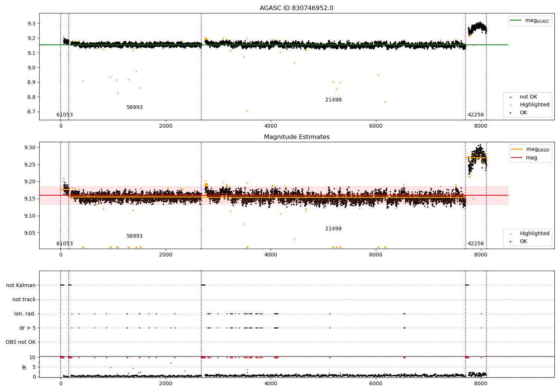Click y-tick "9.05" on Magnitude Estimates plot
Screen dimensions: 560x392
(30, 233)
